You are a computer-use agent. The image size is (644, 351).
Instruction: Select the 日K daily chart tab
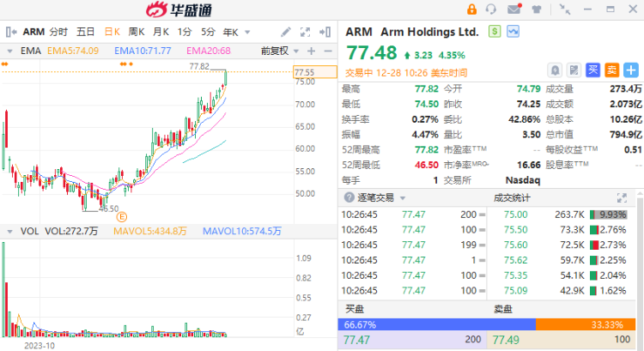coord(112,32)
